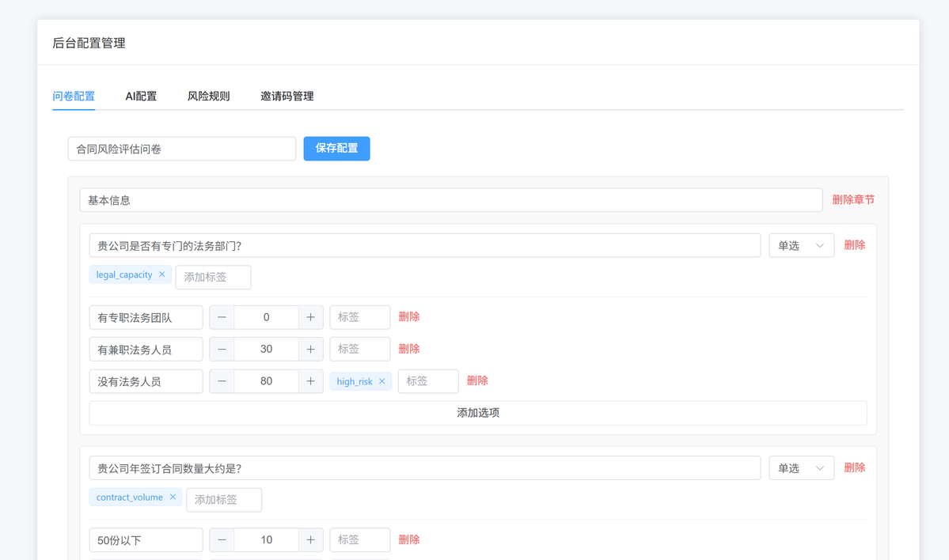Edit option text 有兼职法务人员

click(x=146, y=350)
